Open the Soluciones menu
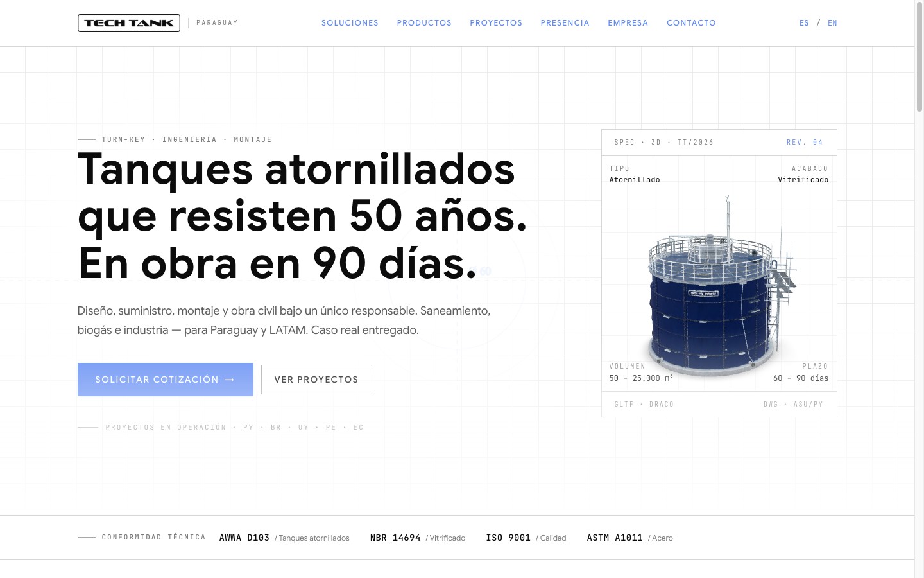The image size is (924, 578). (x=350, y=23)
